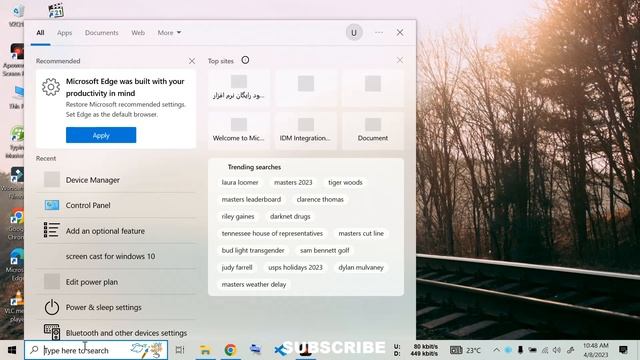Switch to the Apps search tab

coord(64,33)
